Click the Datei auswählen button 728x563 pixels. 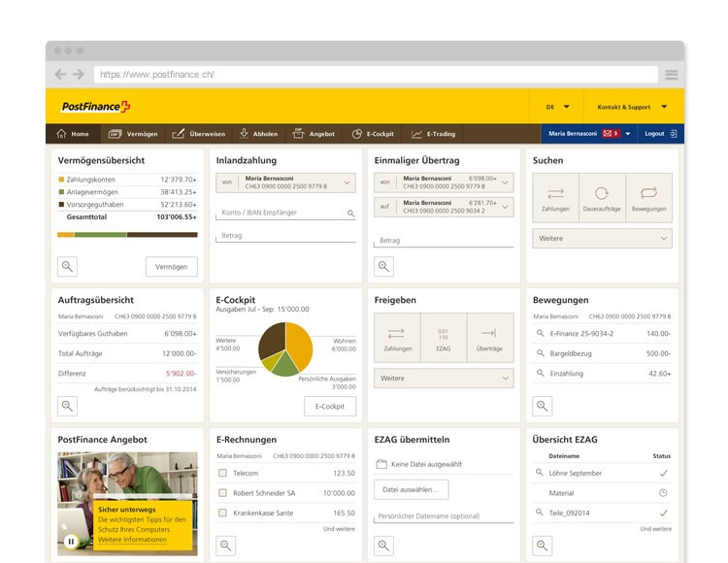click(412, 489)
